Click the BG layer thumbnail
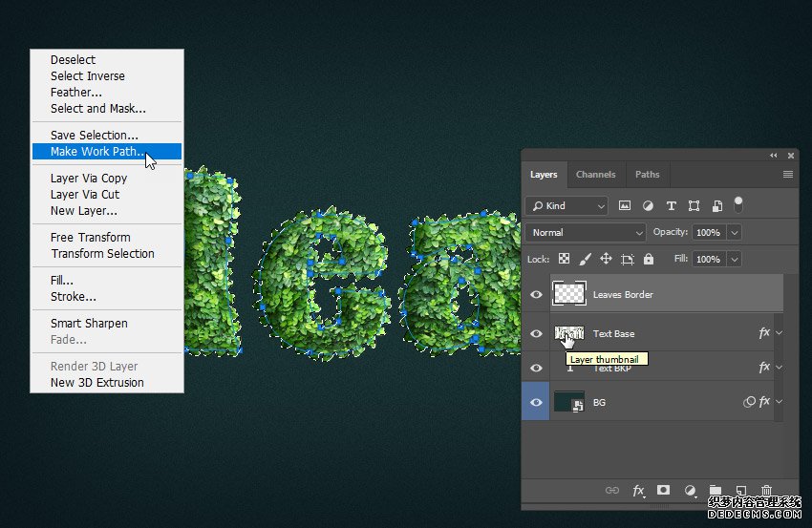 tap(569, 402)
